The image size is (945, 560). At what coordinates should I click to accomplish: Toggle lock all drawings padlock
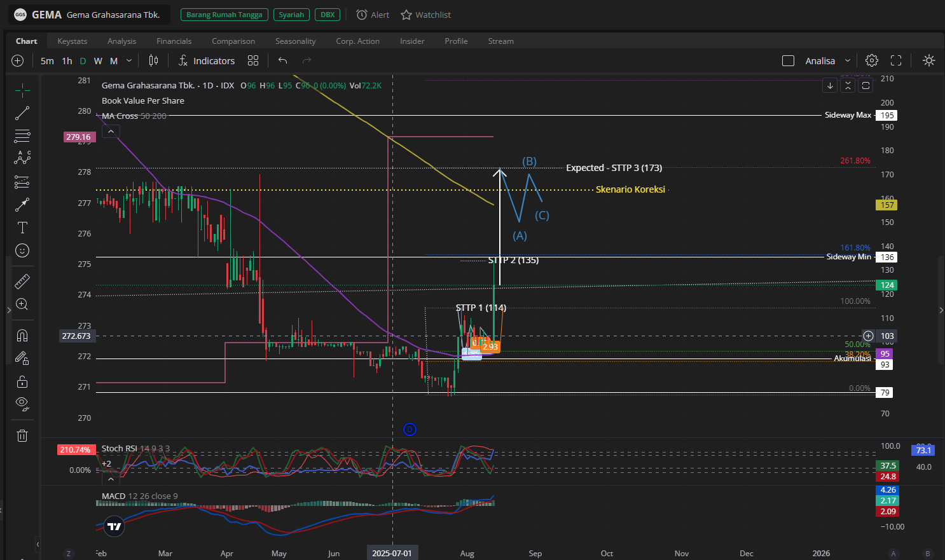coord(22,381)
